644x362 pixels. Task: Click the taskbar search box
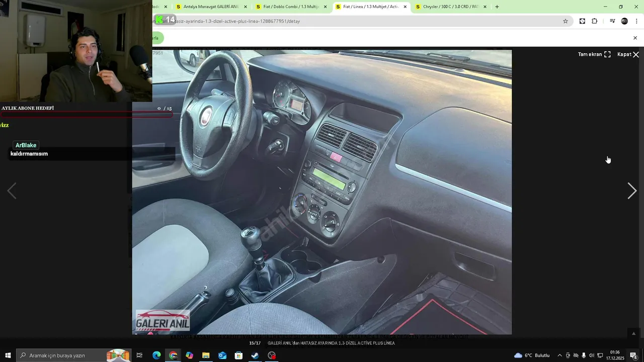click(x=73, y=355)
